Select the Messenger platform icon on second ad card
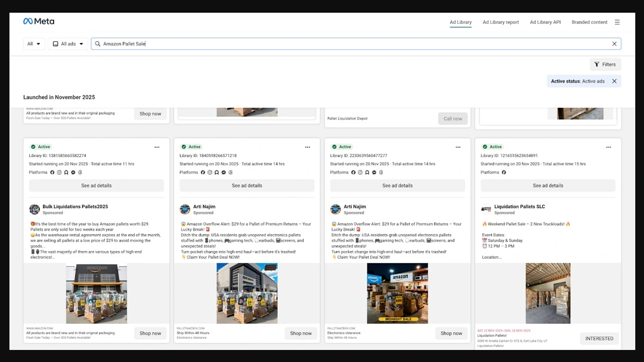 click(223, 172)
